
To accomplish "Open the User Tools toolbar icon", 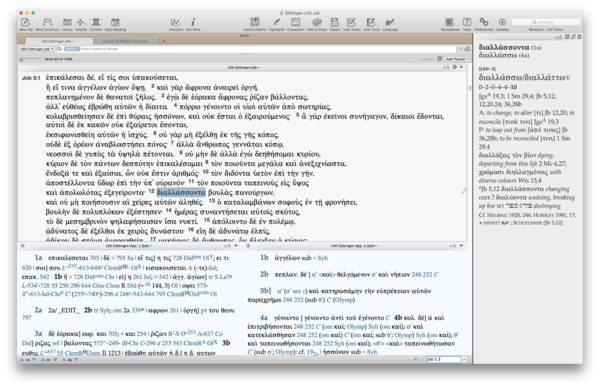I will pyautogui.click(x=371, y=23).
